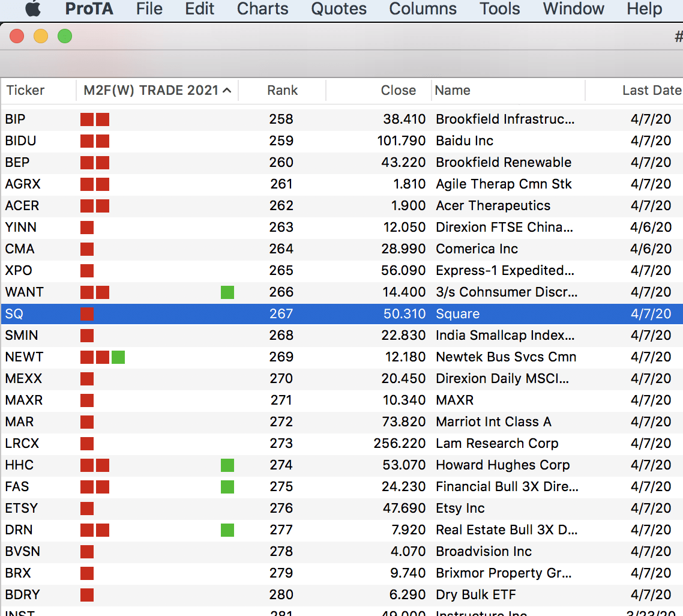This screenshot has width=683, height=616.
Task: Click the red square in SQ row
Action: (x=87, y=314)
